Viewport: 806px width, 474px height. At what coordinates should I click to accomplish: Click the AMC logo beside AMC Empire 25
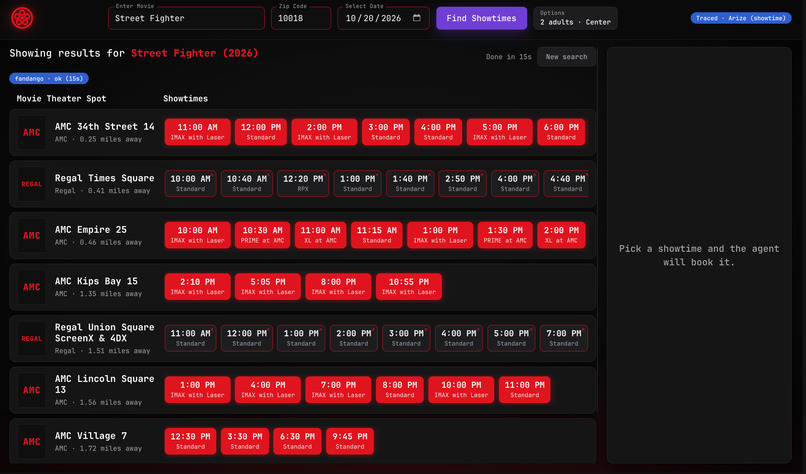pyautogui.click(x=31, y=235)
